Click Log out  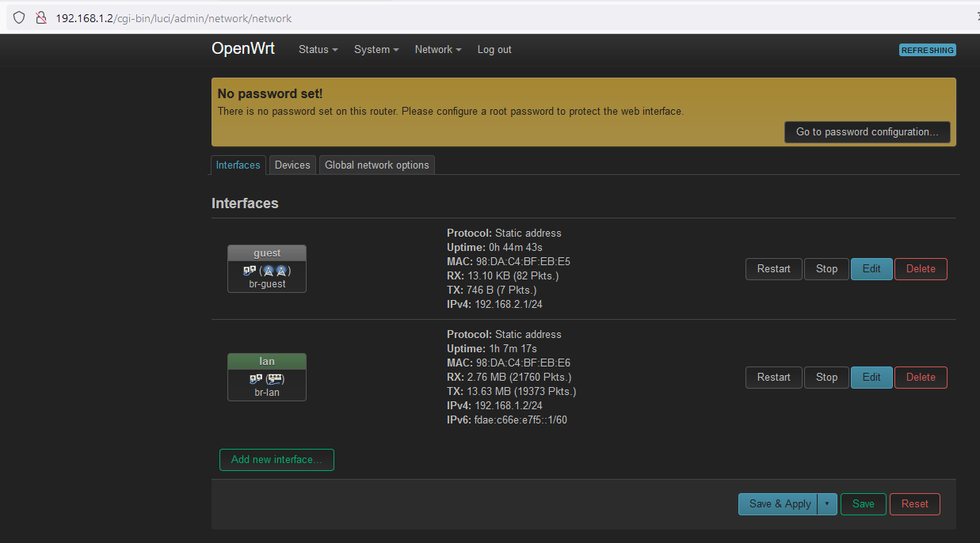click(494, 49)
